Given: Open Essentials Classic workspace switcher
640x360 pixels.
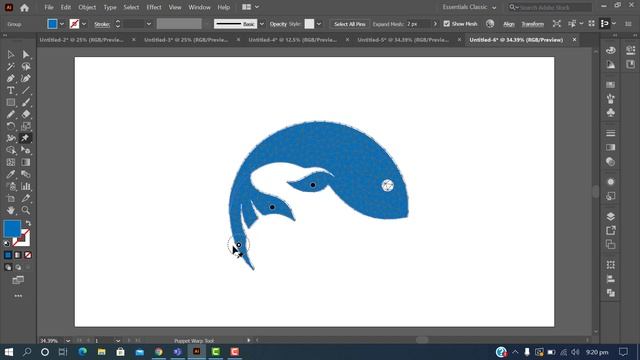Looking at the screenshot, I should 469,7.
